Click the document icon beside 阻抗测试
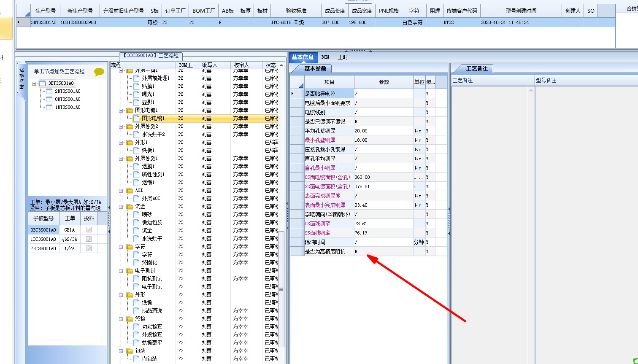The image size is (638, 364). tap(136, 278)
